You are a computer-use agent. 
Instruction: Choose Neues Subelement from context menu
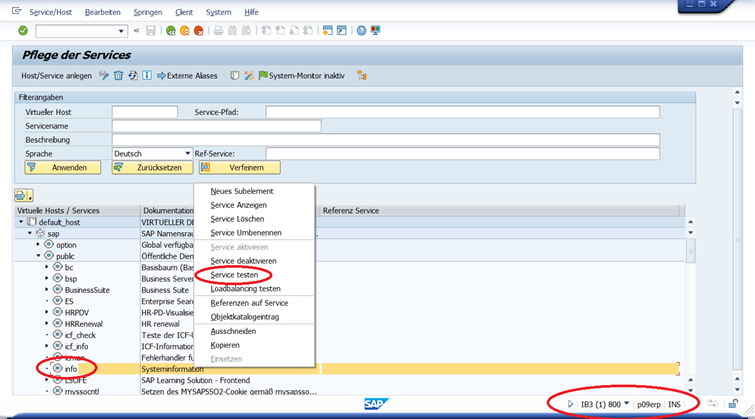click(x=242, y=191)
